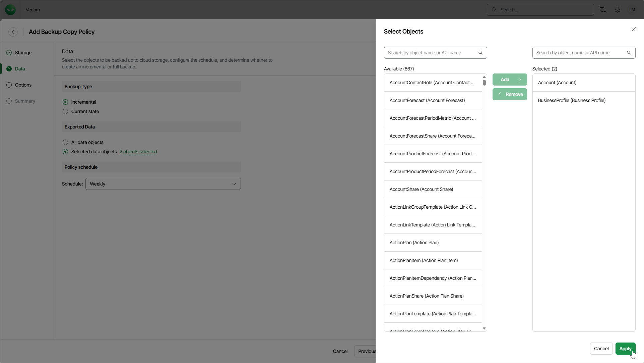Select the Current state backup type
Image resolution: width=644 pixels, height=363 pixels.
pos(65,111)
